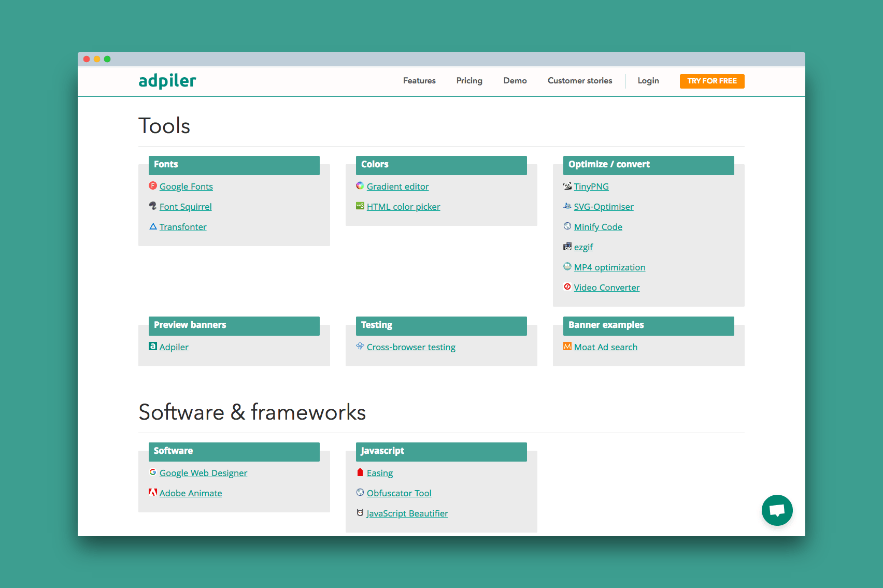
Task: Open the Features menu item
Action: (x=419, y=81)
